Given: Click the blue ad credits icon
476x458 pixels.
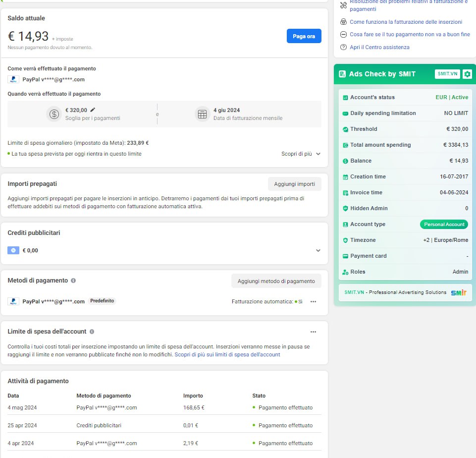Looking at the screenshot, I should click(x=13, y=250).
